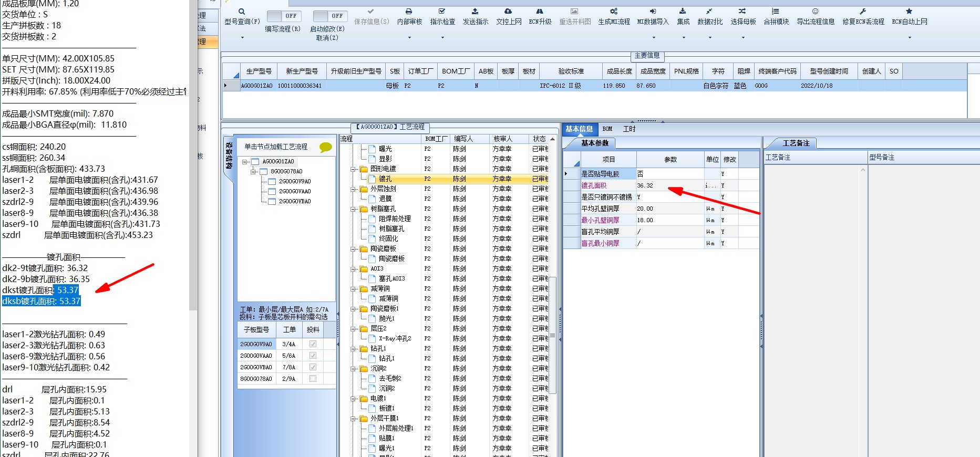Switch to the 工时 tab
Image resolution: width=980 pixels, height=457 pixels.
[629, 129]
